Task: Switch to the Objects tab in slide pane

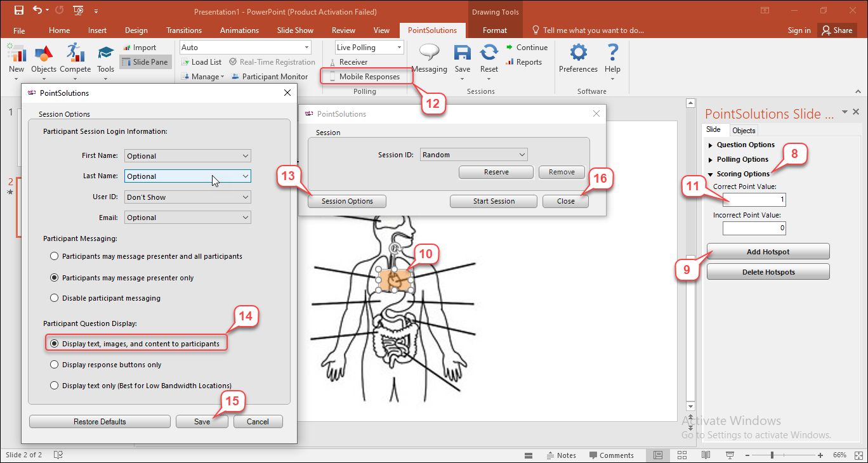Action: (744, 130)
